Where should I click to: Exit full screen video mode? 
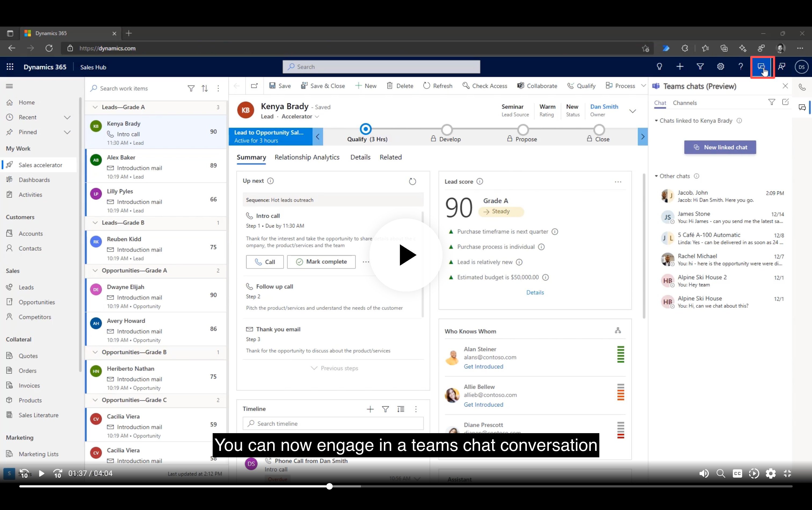coord(787,473)
